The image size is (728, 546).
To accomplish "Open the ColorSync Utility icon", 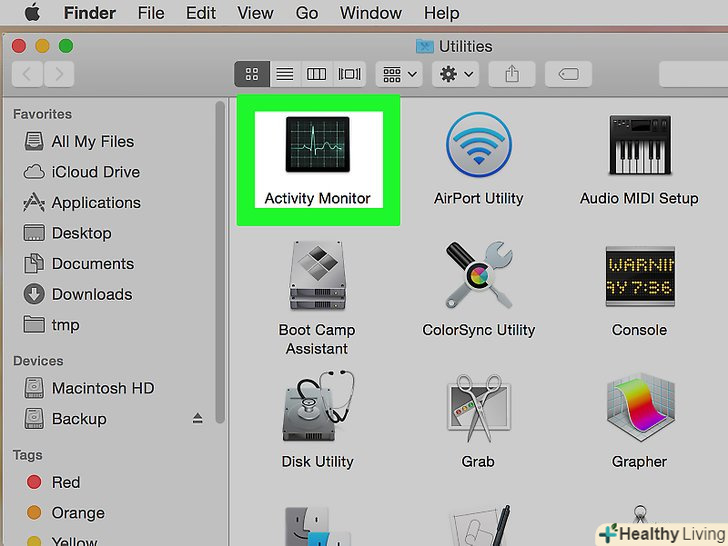I will (x=479, y=275).
